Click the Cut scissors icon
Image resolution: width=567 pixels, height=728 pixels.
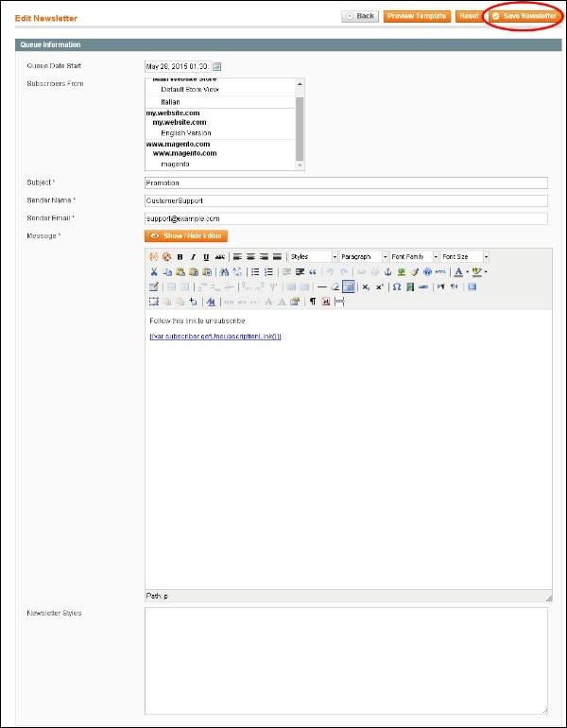[154, 272]
